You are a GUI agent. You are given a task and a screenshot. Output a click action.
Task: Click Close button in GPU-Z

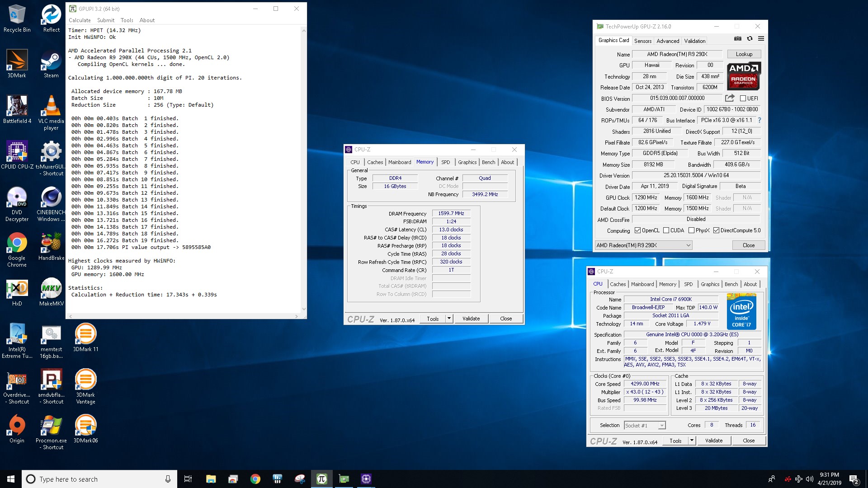point(749,245)
